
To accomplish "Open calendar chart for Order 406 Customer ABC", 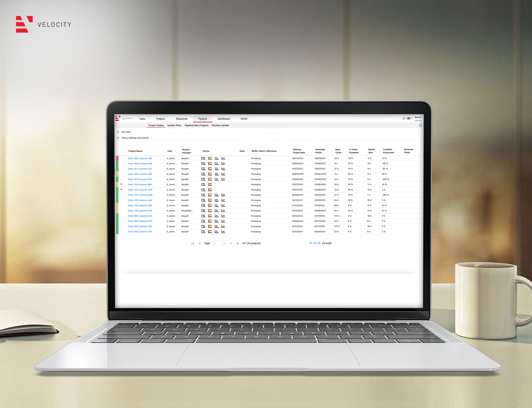I will [217, 174].
